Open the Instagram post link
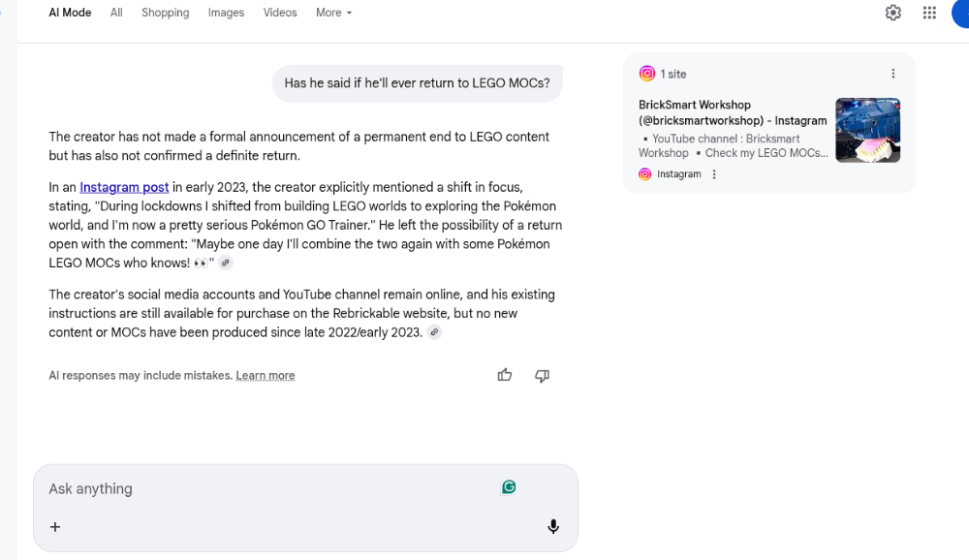Screen dimensions: 969x560 (x=124, y=187)
